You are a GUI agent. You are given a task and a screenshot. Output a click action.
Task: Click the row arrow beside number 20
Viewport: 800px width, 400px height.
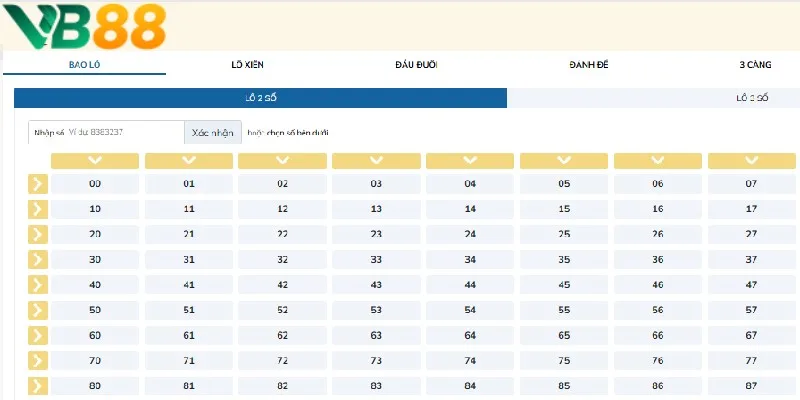39,234
